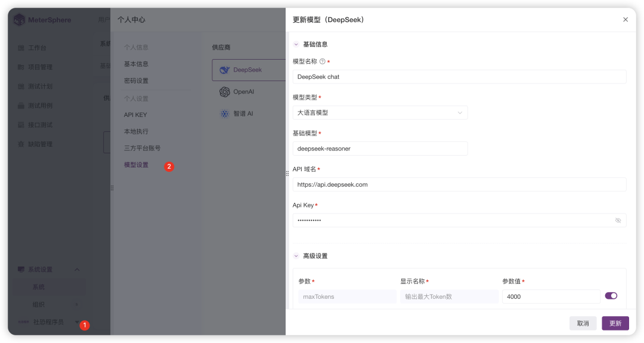The width and height of the screenshot is (644, 343).
Task: Click the 工作台 sidebar label
Action: [x=37, y=48]
